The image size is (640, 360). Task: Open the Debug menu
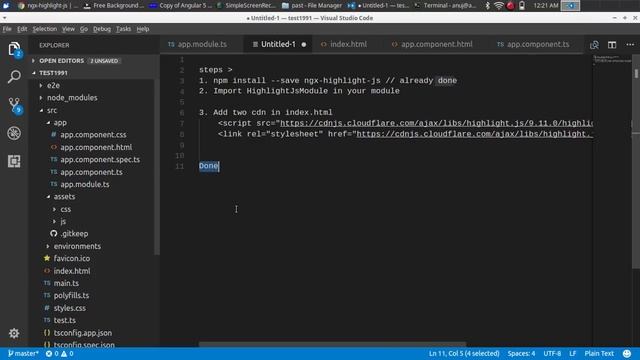coord(102,29)
